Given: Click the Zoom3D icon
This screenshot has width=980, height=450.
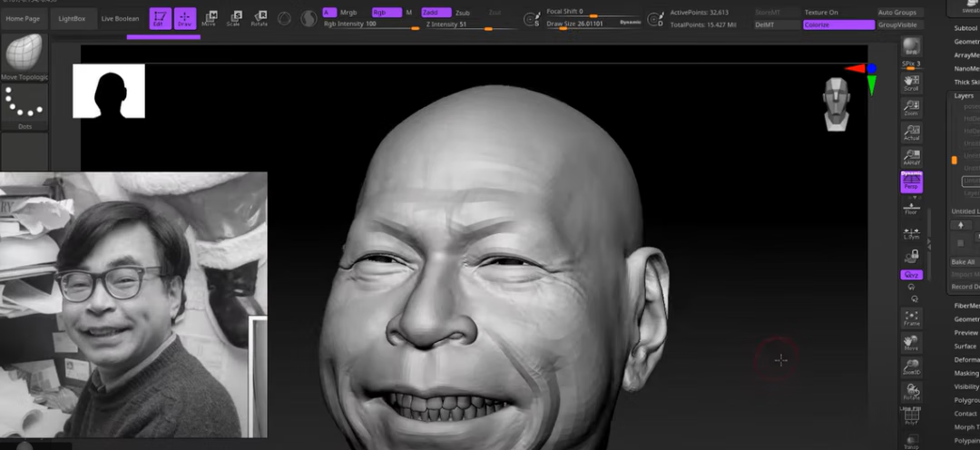Looking at the screenshot, I should [x=911, y=367].
